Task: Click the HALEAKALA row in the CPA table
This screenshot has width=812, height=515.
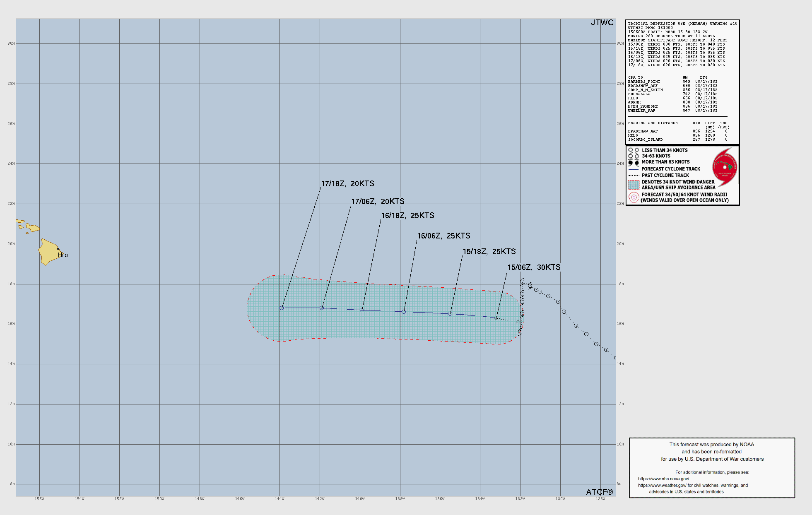Action: (x=673, y=94)
